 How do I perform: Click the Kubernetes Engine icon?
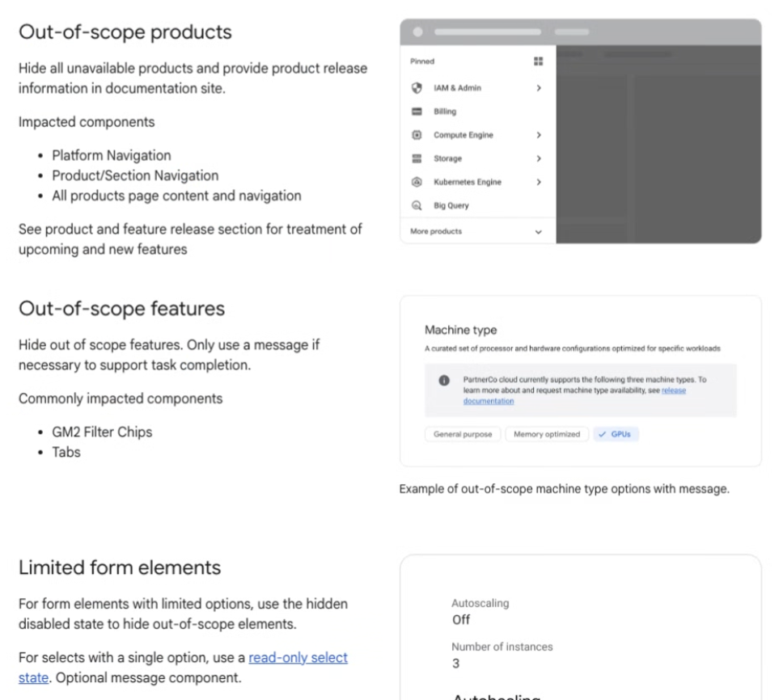click(x=417, y=182)
